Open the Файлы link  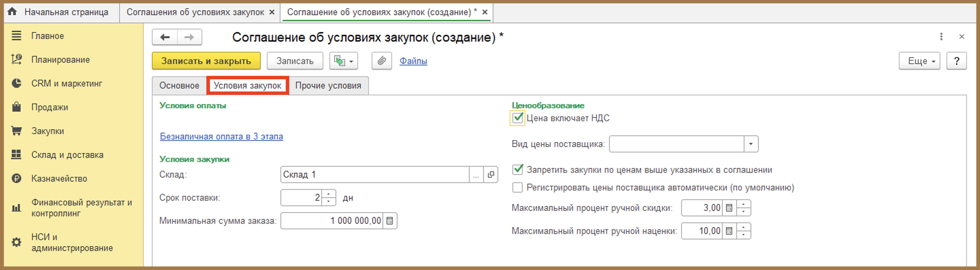(x=413, y=61)
